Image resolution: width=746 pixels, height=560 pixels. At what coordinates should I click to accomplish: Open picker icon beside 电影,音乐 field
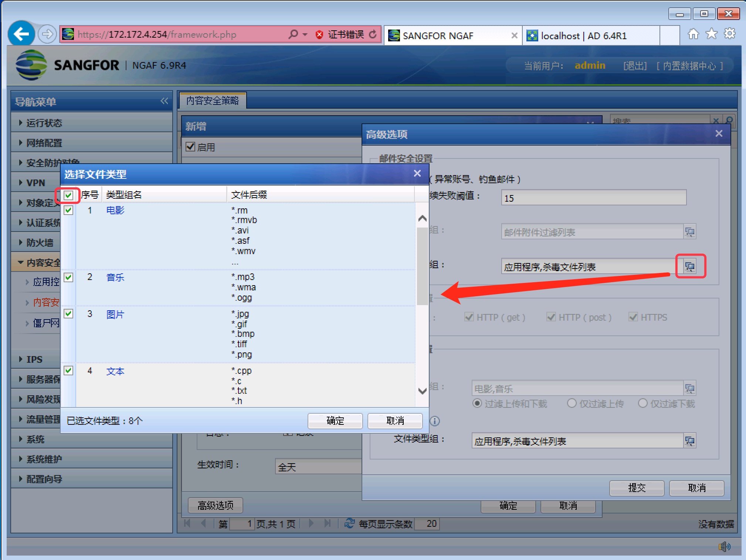click(x=689, y=389)
